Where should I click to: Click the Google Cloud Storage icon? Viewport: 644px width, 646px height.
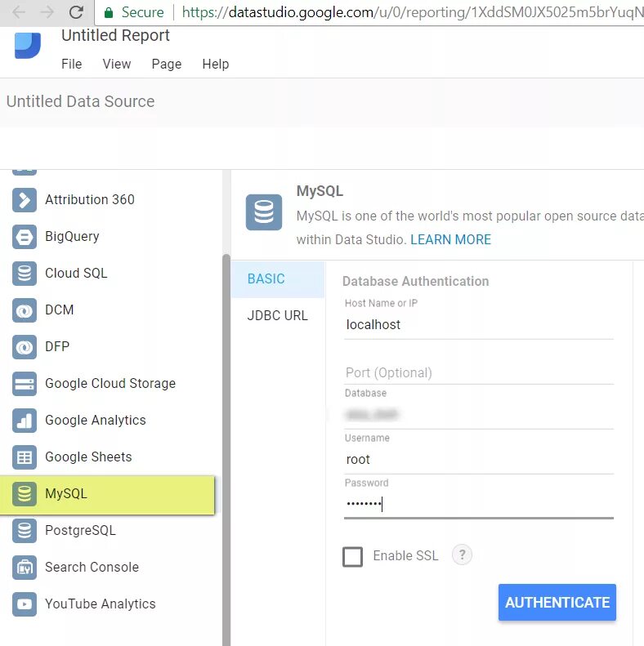tap(25, 384)
